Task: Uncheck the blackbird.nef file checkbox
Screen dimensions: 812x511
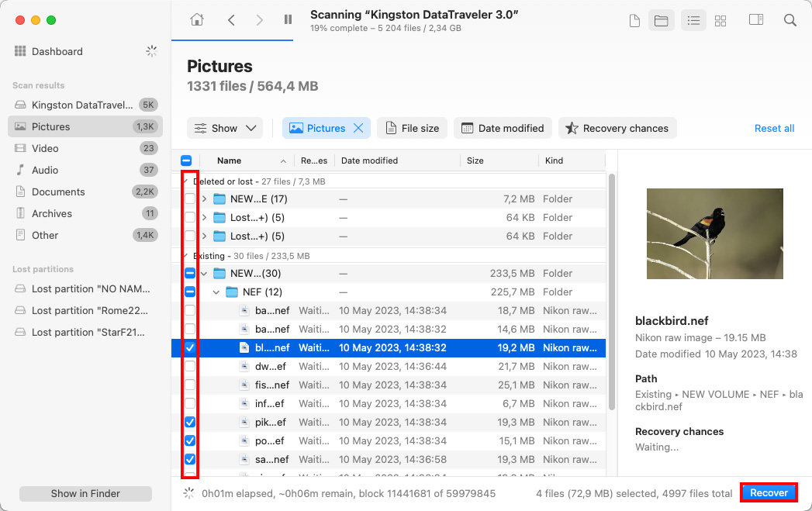Action: click(x=188, y=347)
